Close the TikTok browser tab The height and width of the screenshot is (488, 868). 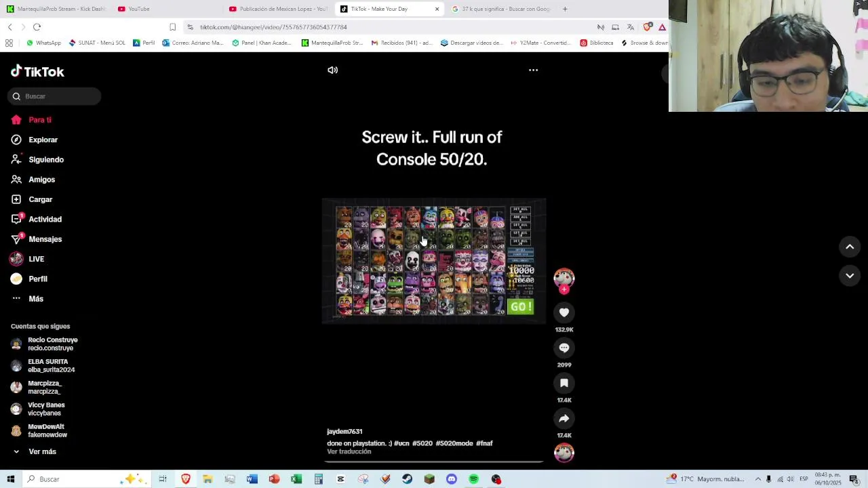click(x=437, y=9)
